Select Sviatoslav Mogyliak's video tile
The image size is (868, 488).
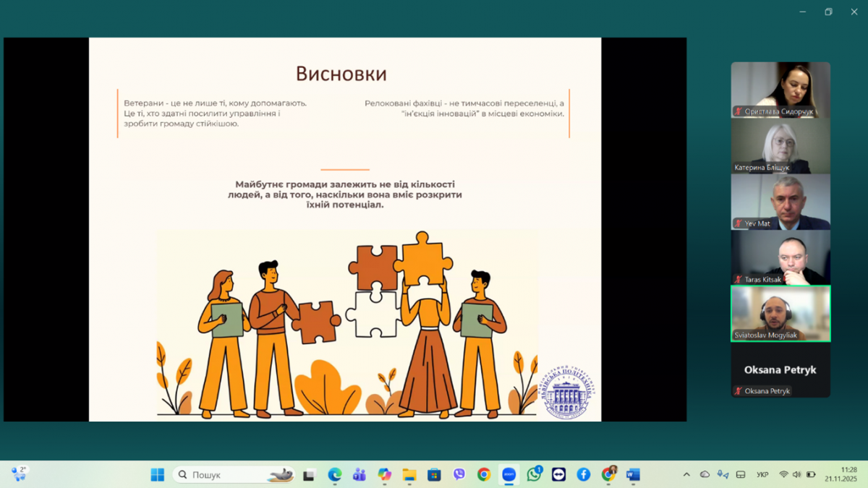coord(780,314)
